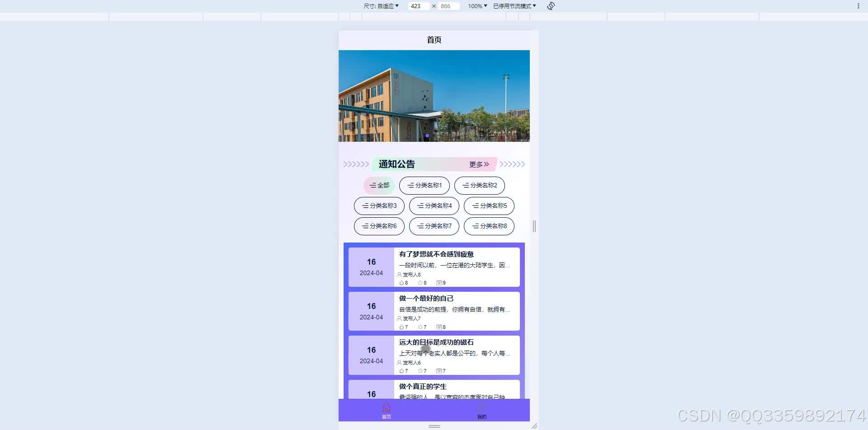Click the viewport right-edge resize handle
Viewport: 868px width, 430px height.
pyautogui.click(x=534, y=226)
